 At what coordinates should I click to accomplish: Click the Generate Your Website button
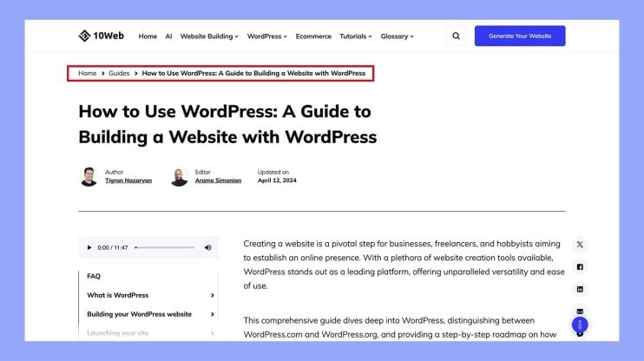coord(519,36)
